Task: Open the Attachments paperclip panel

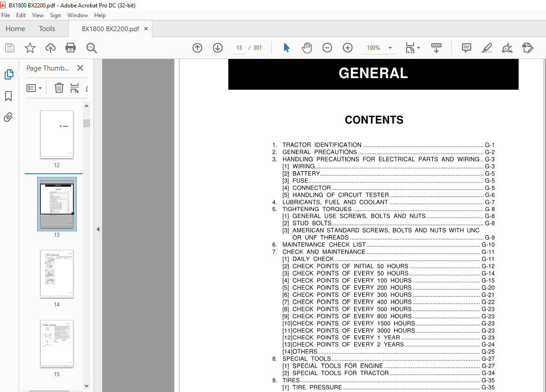Action: click(x=8, y=117)
